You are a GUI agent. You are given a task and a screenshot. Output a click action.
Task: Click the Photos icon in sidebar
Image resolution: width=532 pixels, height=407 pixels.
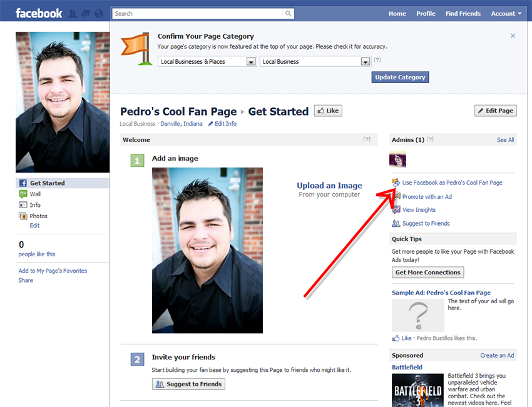click(23, 216)
